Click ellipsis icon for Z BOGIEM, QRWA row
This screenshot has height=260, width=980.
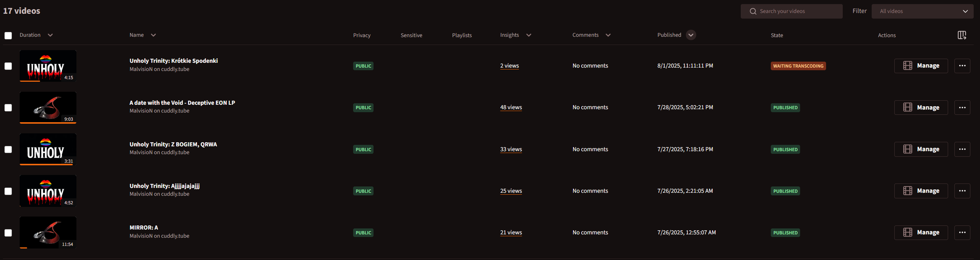(962, 149)
